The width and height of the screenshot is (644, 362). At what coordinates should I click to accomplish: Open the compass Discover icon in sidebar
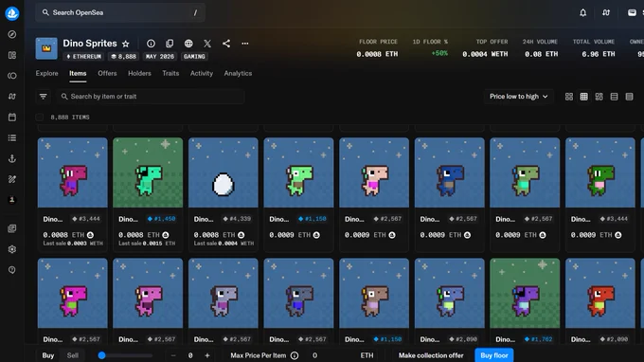12,34
